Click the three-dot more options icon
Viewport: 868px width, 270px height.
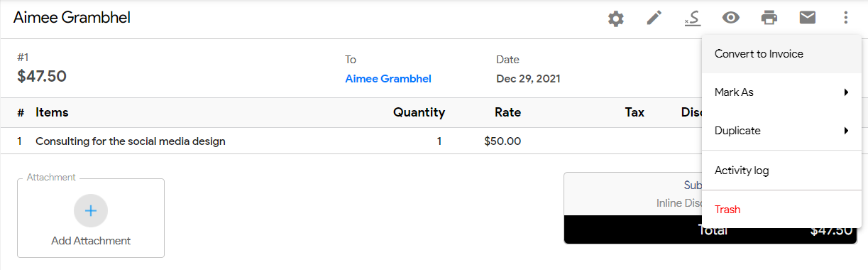click(845, 18)
